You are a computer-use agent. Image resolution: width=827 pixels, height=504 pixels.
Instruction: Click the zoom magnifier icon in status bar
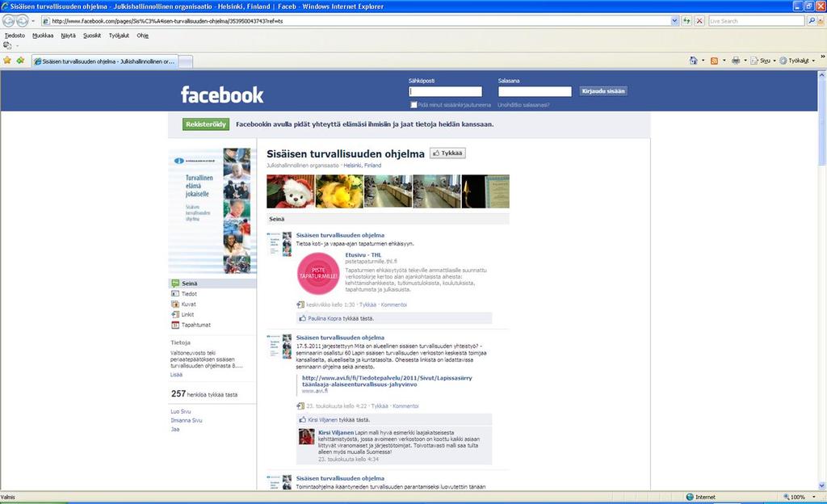[x=786, y=497]
